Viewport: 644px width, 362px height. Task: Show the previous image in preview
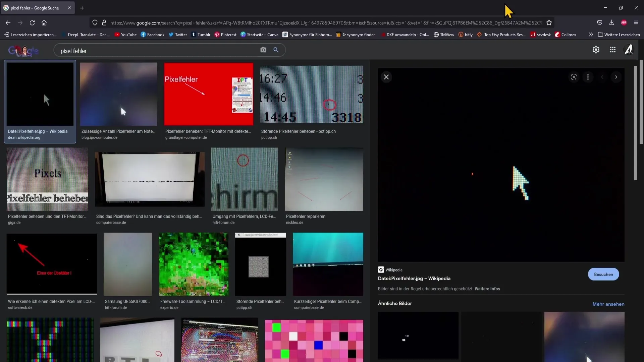point(602,77)
